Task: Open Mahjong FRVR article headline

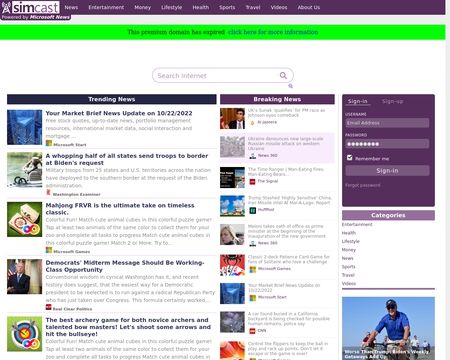Action: point(120,209)
